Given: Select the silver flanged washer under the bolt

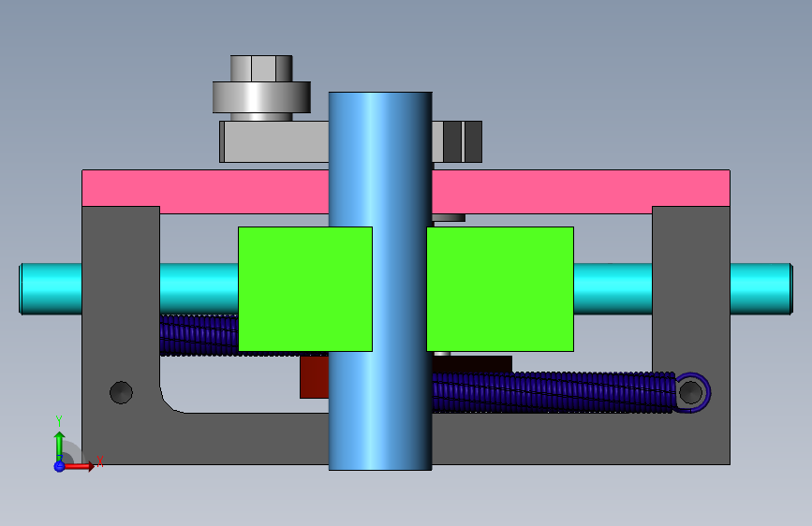Looking at the screenshot, I should pyautogui.click(x=261, y=97).
